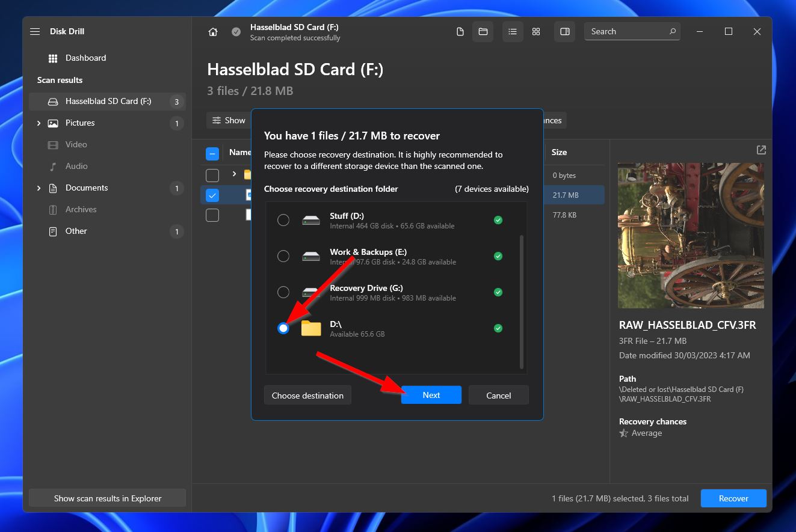Open preview in external window icon
This screenshot has width=796, height=532.
761,150
